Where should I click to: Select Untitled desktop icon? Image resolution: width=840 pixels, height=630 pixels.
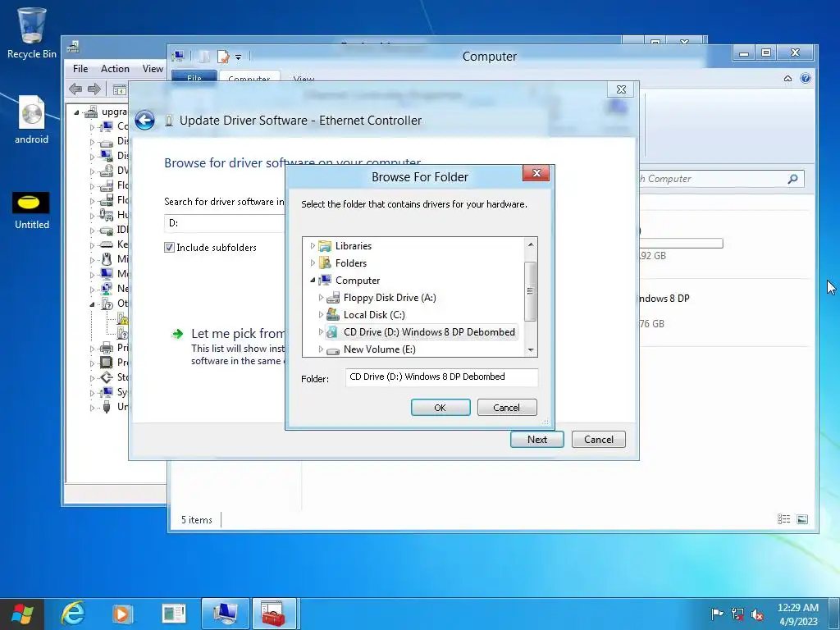coord(32,211)
